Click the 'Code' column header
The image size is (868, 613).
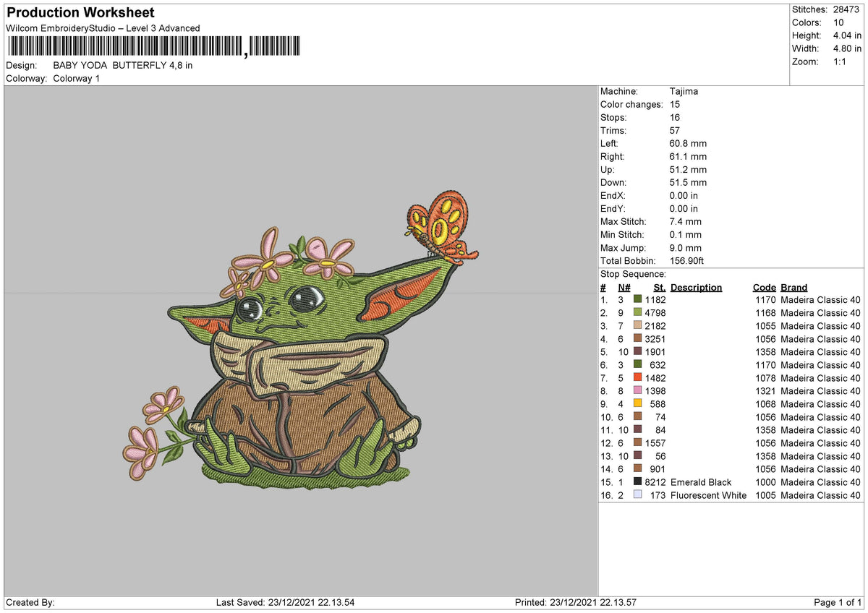pos(764,287)
